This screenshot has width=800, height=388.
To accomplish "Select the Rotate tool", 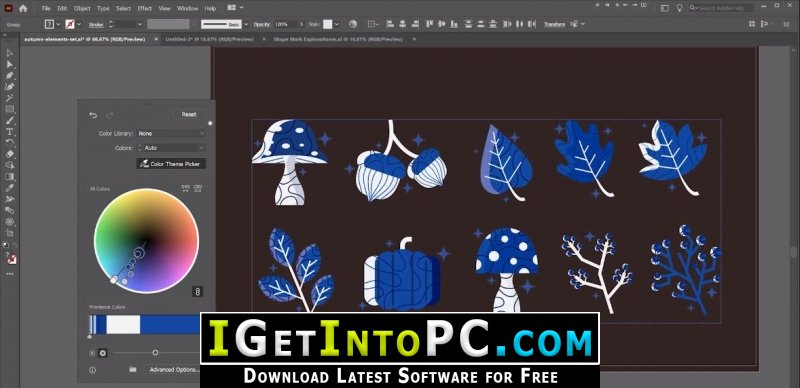I will point(10,143).
